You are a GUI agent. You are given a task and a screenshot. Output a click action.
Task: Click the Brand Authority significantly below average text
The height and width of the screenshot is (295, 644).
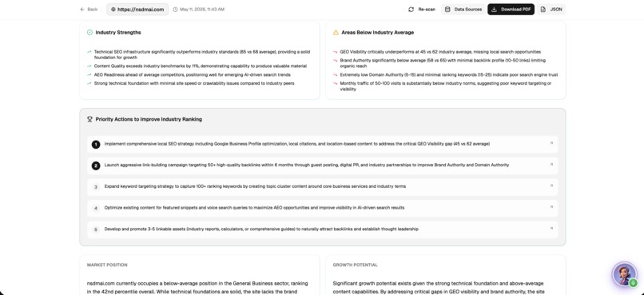(x=443, y=63)
